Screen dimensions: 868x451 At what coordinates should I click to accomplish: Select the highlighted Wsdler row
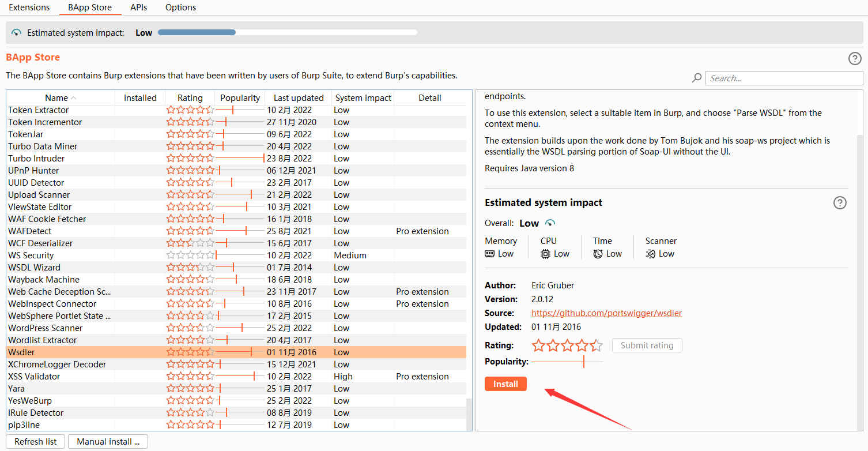[236, 352]
